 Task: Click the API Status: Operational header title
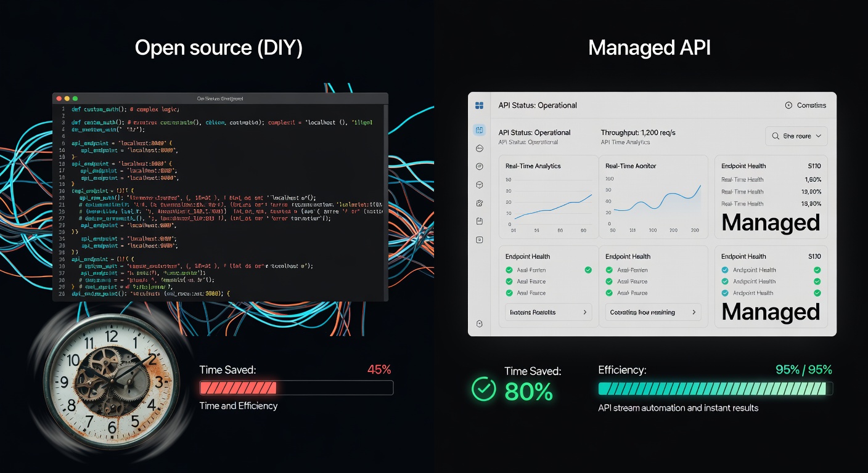click(537, 105)
